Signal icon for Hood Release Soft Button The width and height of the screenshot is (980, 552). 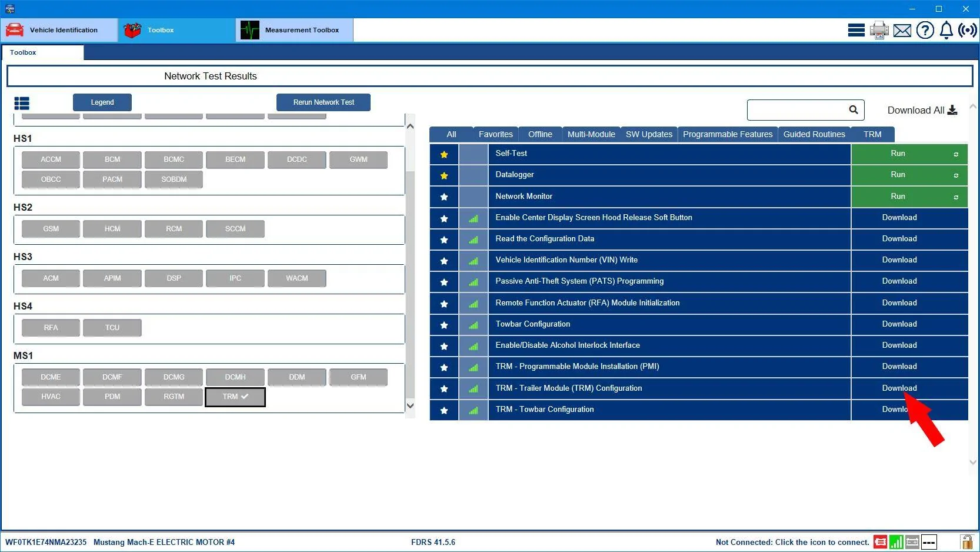474,218
